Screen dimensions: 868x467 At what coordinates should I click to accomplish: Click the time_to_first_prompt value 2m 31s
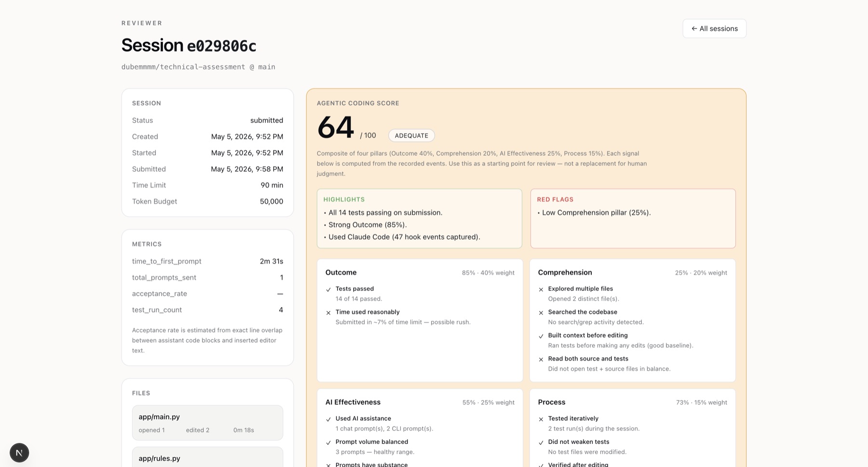(x=271, y=261)
